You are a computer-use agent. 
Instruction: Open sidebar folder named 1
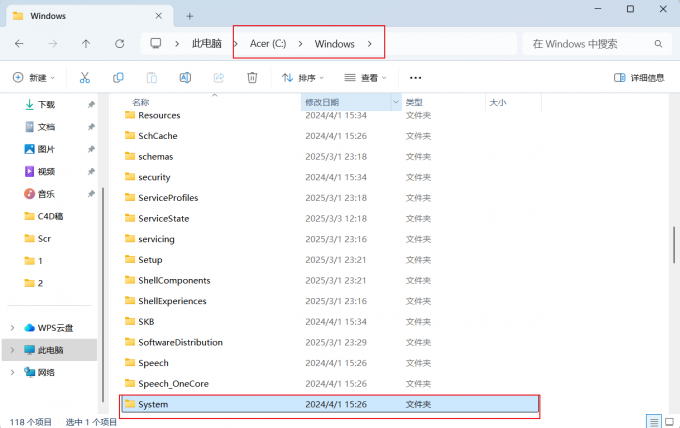40,261
